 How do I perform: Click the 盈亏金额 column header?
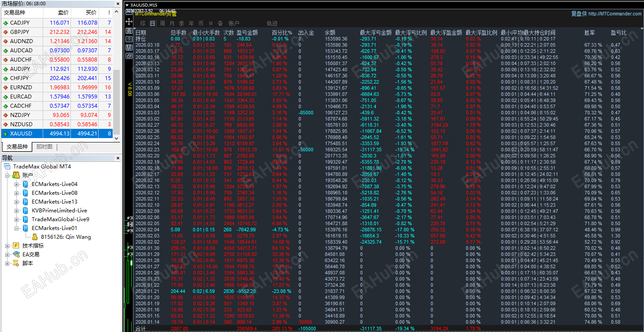pyautogui.click(x=247, y=33)
